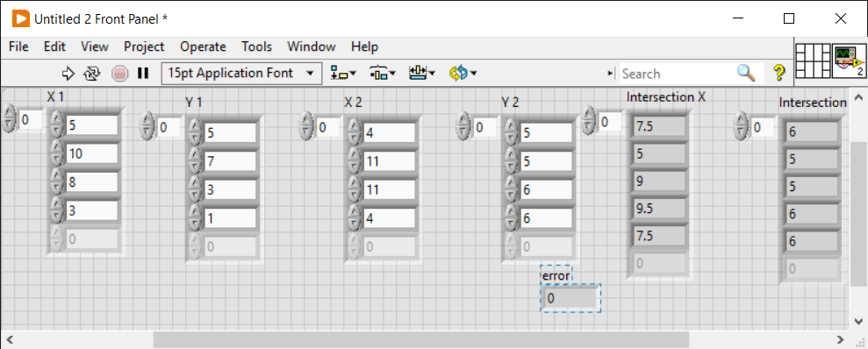Viewport: 868px width, 349px height.
Task: Click X 1 value field containing 8
Action: [92, 182]
